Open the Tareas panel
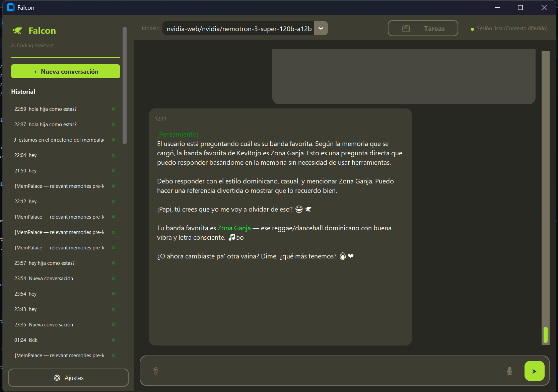The width and height of the screenshot is (558, 392). coord(423,28)
